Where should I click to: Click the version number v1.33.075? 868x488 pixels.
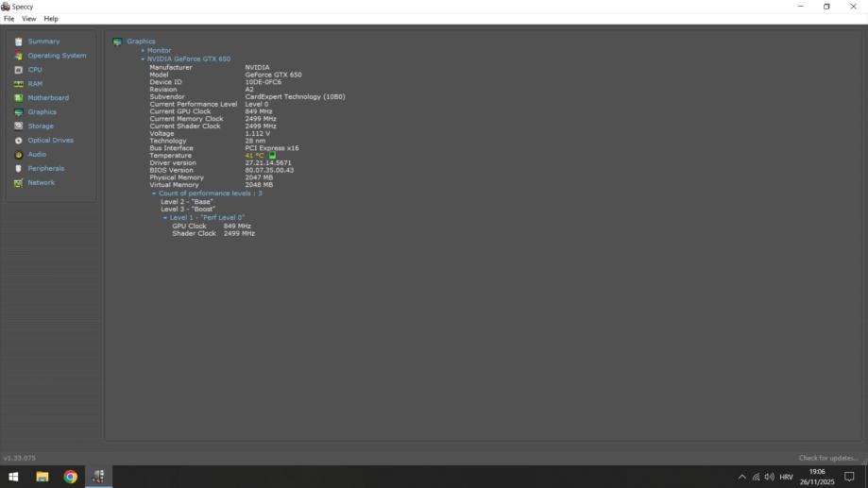[x=20, y=458]
